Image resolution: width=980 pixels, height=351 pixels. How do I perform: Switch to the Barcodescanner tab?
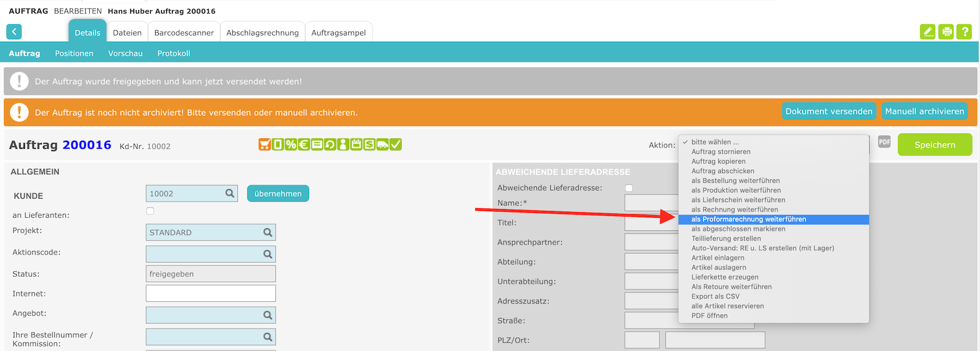pos(184,33)
